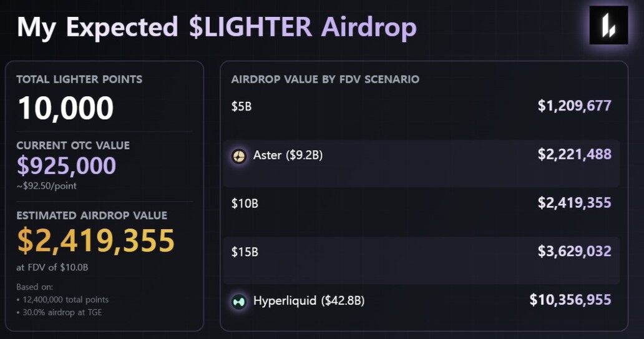Click the $3,629,032 airdrop value
The height and width of the screenshot is (339, 644).
574,252
